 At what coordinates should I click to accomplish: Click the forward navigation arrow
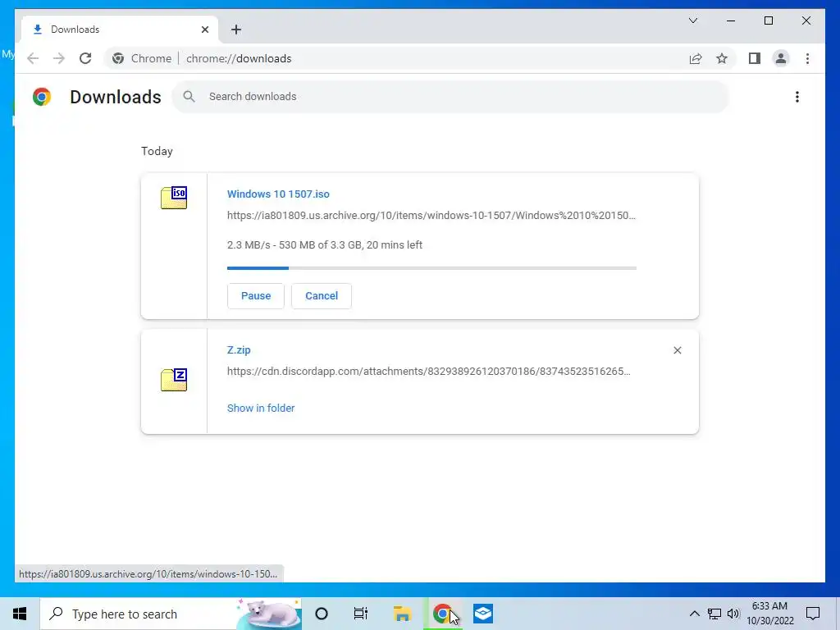59,58
